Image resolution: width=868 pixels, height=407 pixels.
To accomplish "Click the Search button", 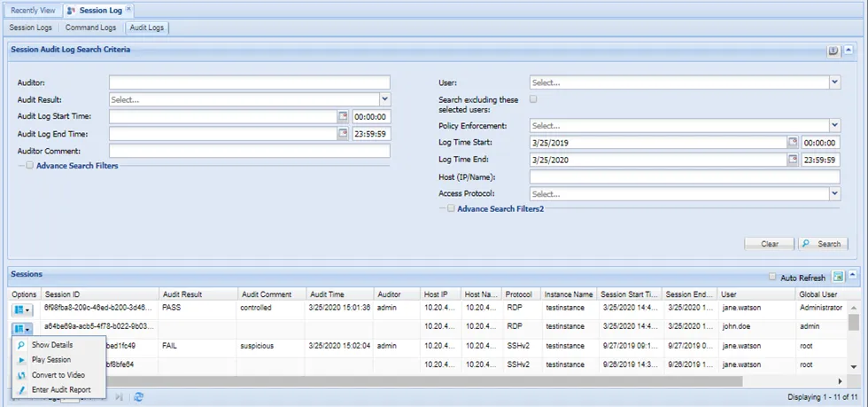I will (823, 244).
